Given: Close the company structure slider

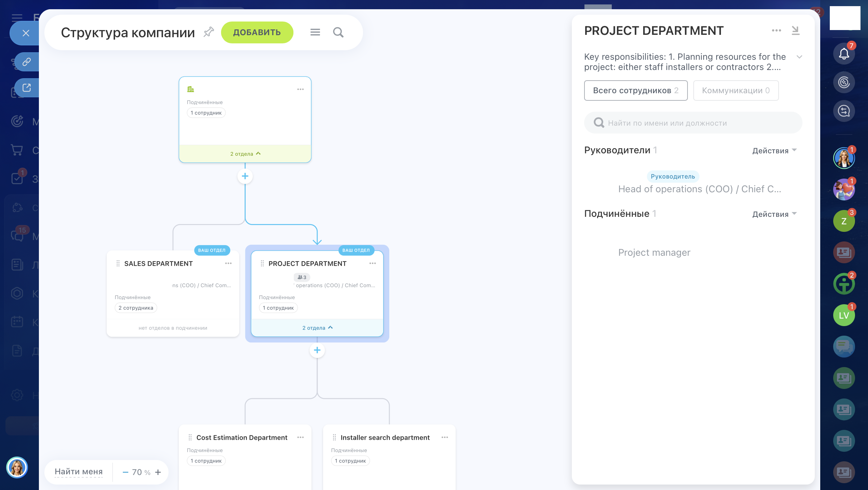Looking at the screenshot, I should tap(26, 33).
